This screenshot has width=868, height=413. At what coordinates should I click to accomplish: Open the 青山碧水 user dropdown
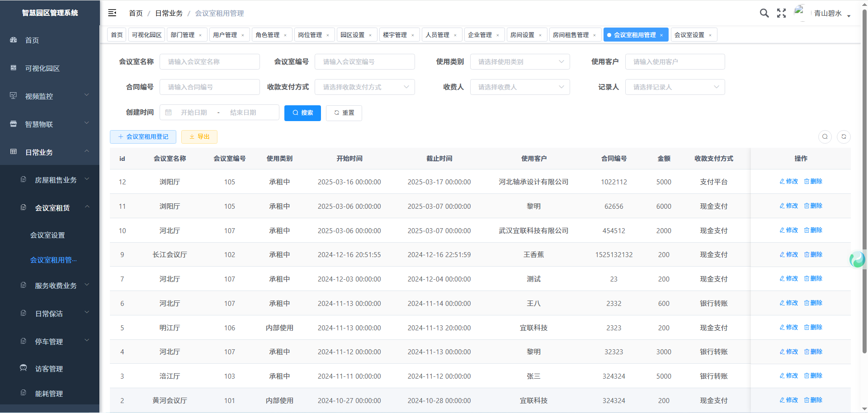point(832,14)
